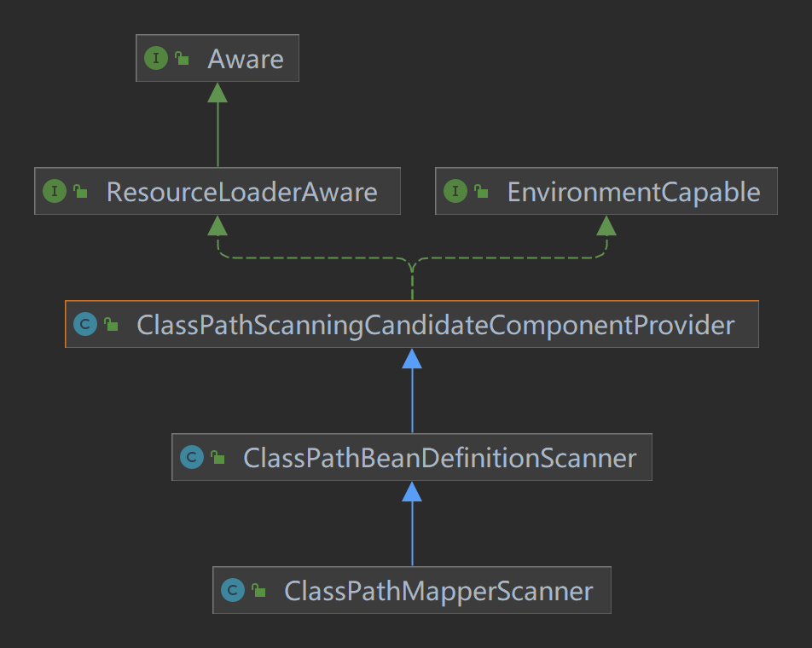Screen dimensions: 812x648
Task: Click the interface icon on ResourceLoaderAware node
Action: point(55,191)
